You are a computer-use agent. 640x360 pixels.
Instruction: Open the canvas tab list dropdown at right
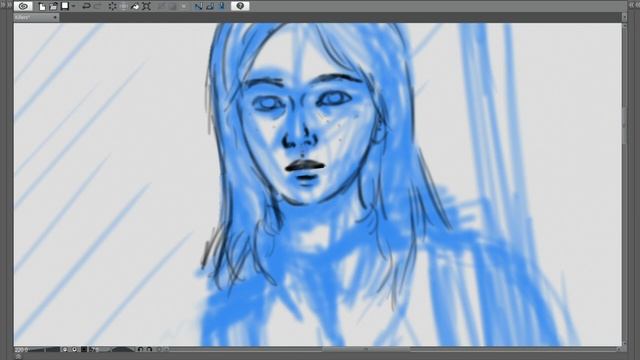tap(624, 17)
